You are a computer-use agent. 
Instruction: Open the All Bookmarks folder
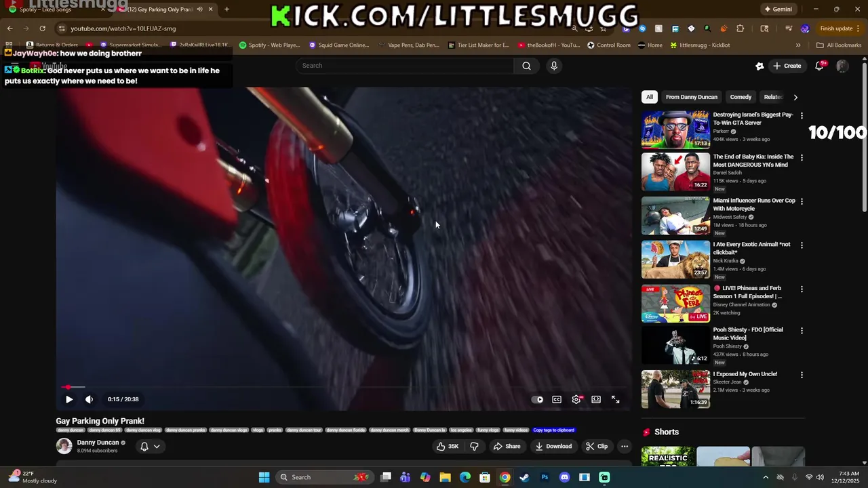tap(839, 45)
